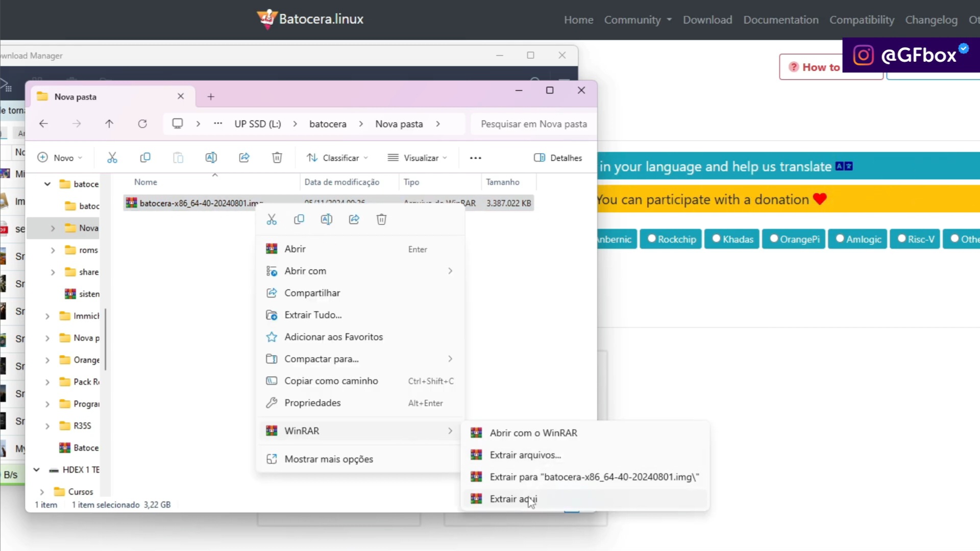Open the Download link in Batocera navbar
The image size is (980, 551).
(x=707, y=20)
